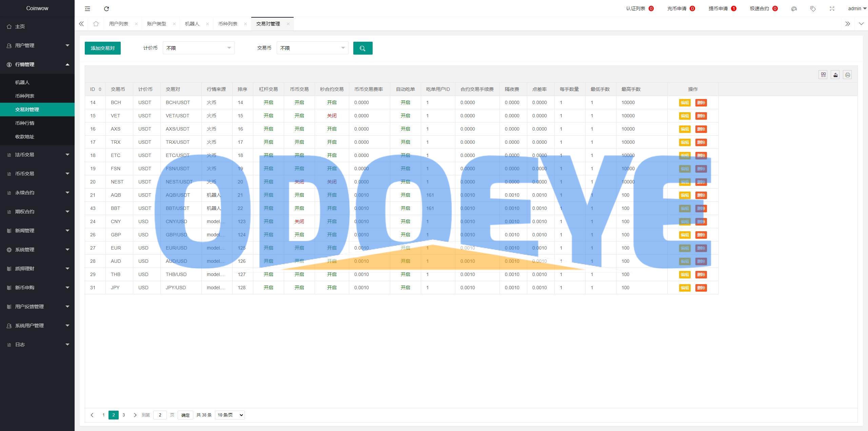Click the Coinwow logo title
The image size is (868, 431).
(37, 8)
